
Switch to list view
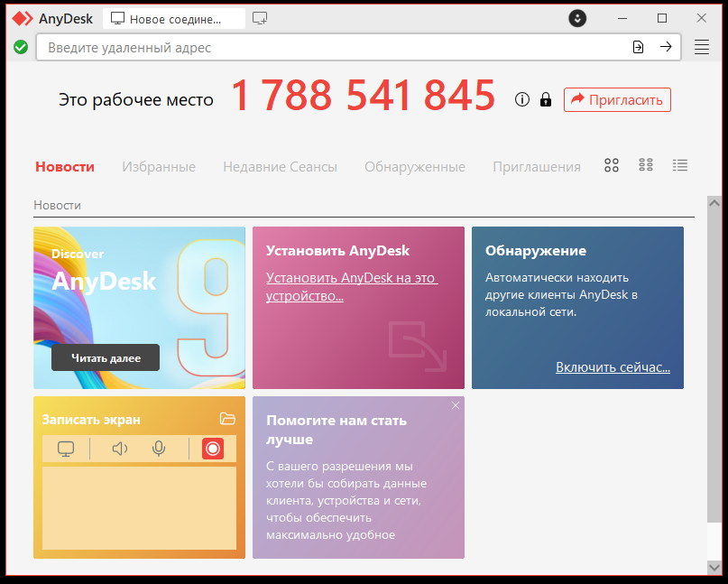click(x=680, y=165)
